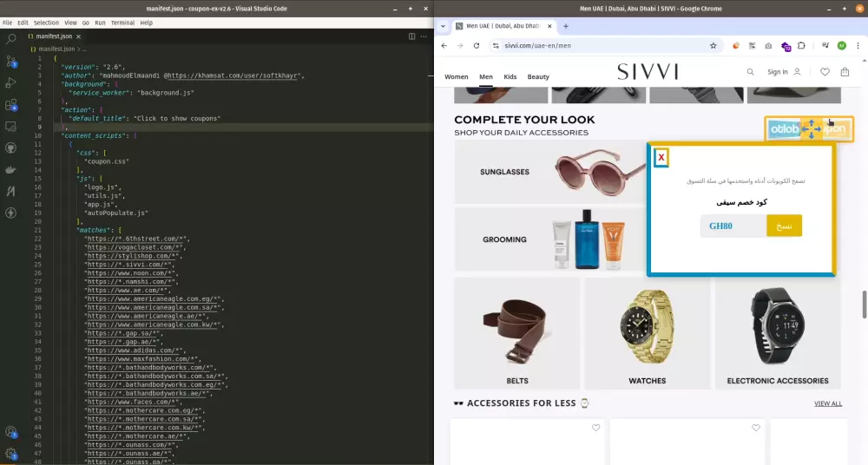This screenshot has width=868, height=465.
Task: Open Remote Explorer in VS Code activity bar
Action: pos(10,126)
